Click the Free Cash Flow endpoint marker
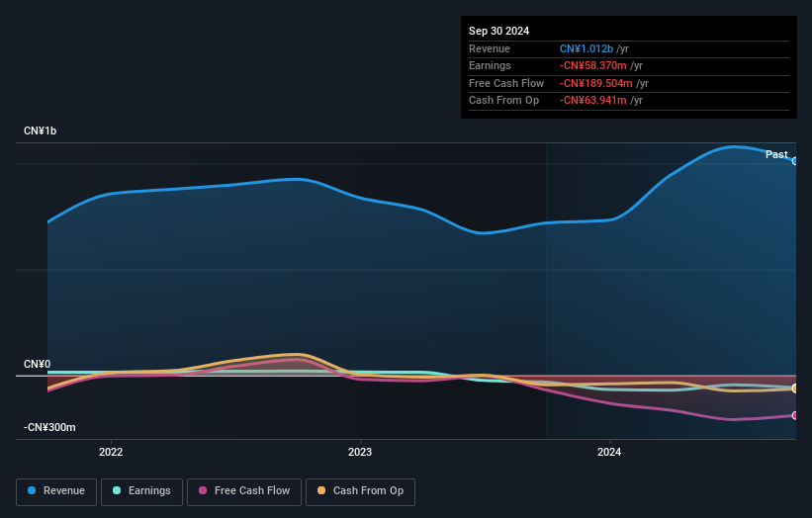Image resolution: width=812 pixels, height=518 pixels. coord(795,415)
